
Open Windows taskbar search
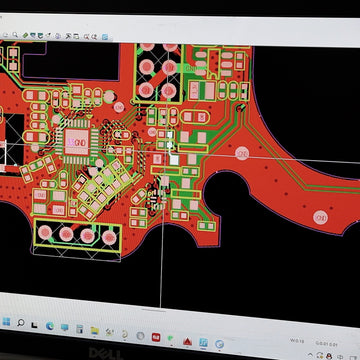[x=21, y=323]
